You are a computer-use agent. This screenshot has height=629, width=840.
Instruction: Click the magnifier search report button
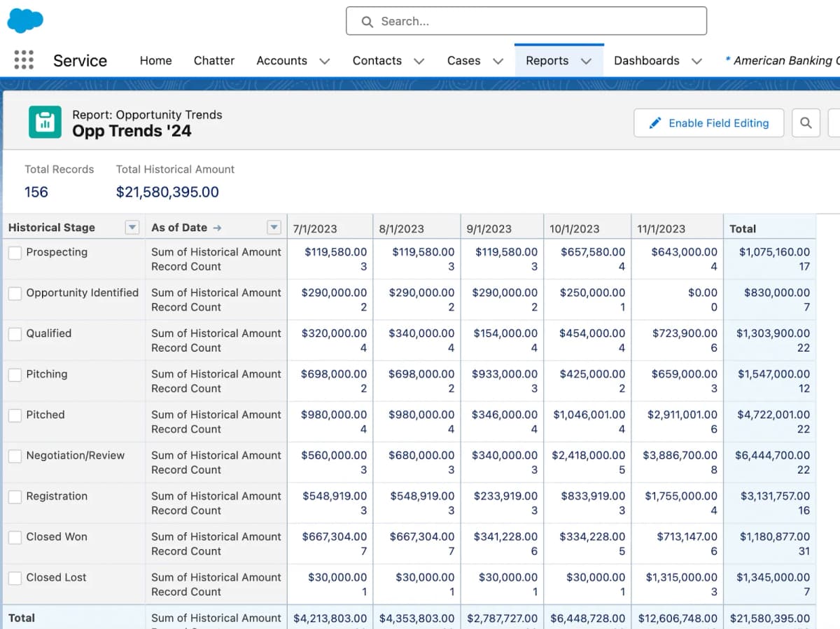806,123
